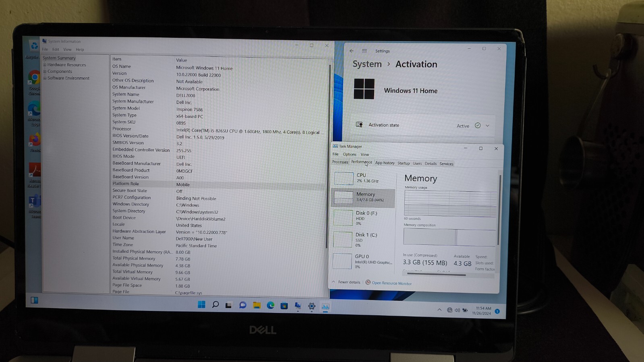644x362 pixels.
Task: Open Task View from the taskbar
Action: (228, 305)
